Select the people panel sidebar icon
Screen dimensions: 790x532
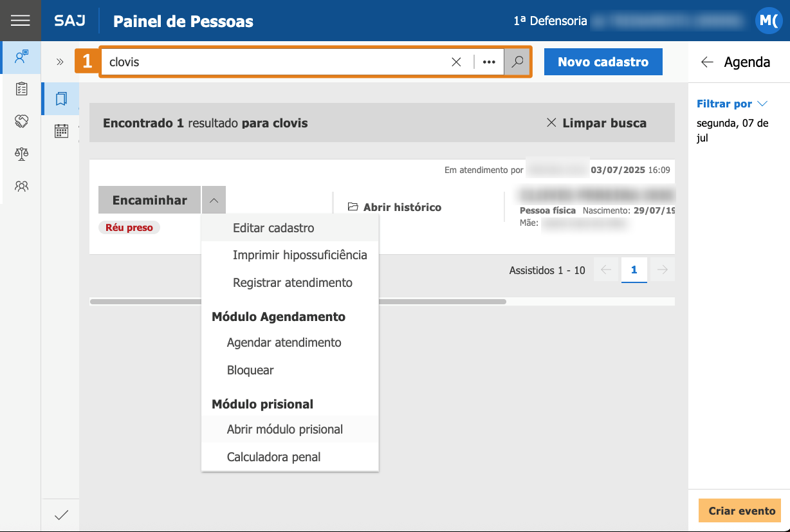21,57
